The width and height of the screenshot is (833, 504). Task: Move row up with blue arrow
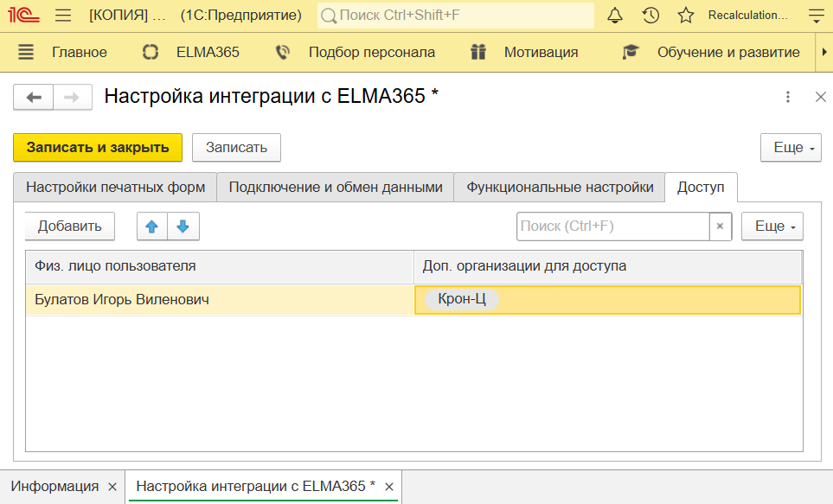[x=152, y=226]
